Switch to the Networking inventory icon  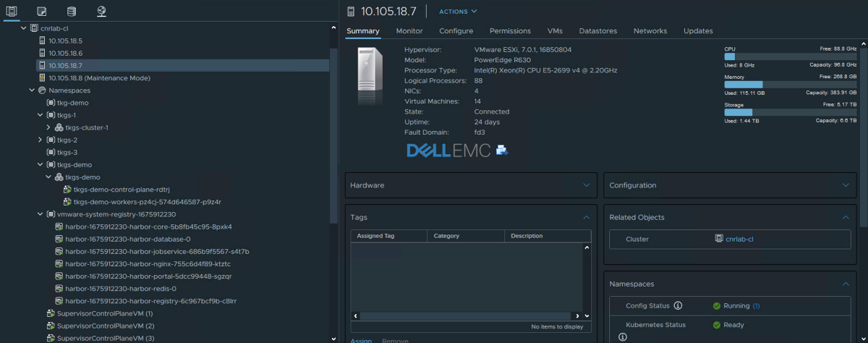(x=101, y=12)
